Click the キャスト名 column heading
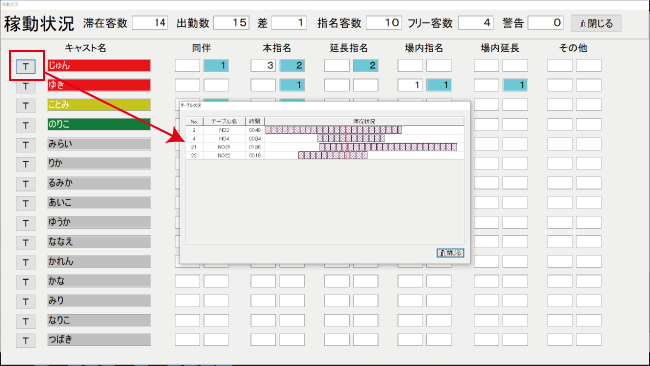Image resolution: width=650 pixels, height=366 pixels. (x=85, y=48)
